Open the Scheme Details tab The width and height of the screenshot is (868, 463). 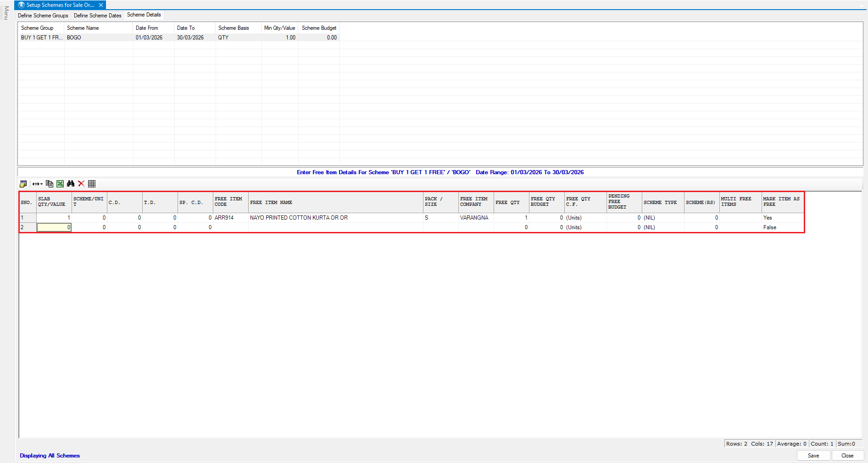[144, 15]
